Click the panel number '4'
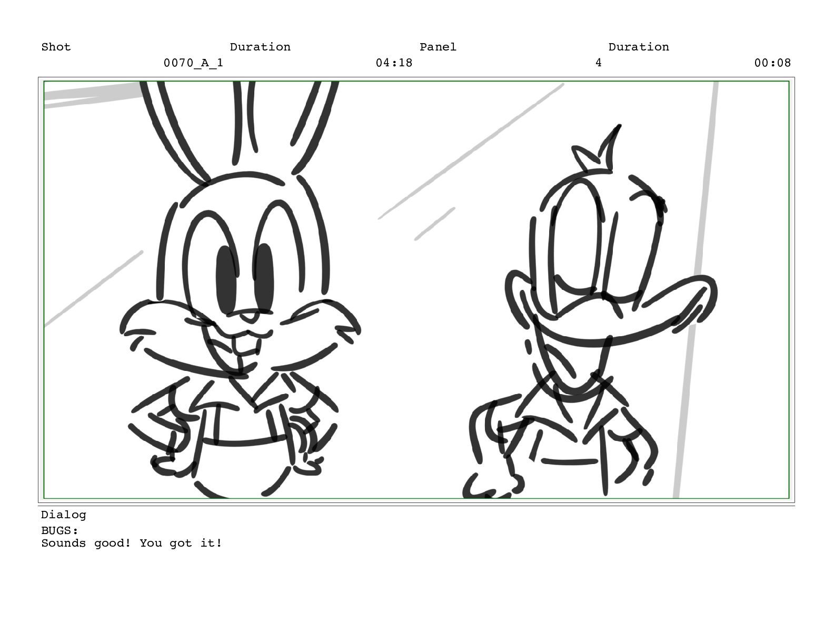Screen dimensions: 834x644 tap(598, 63)
